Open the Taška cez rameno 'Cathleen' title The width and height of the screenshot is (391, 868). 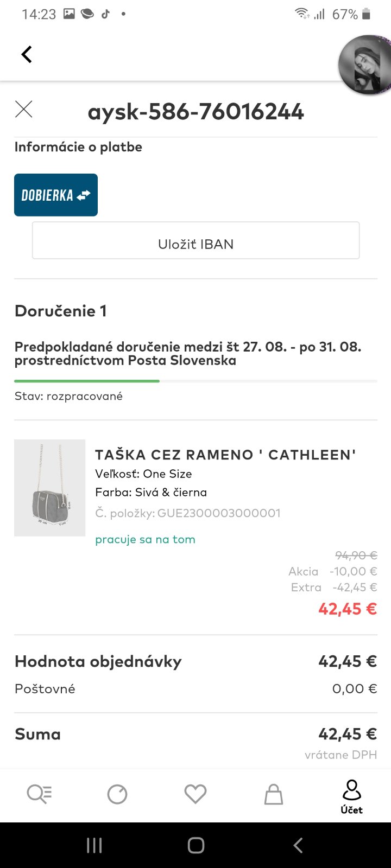pos(225,455)
